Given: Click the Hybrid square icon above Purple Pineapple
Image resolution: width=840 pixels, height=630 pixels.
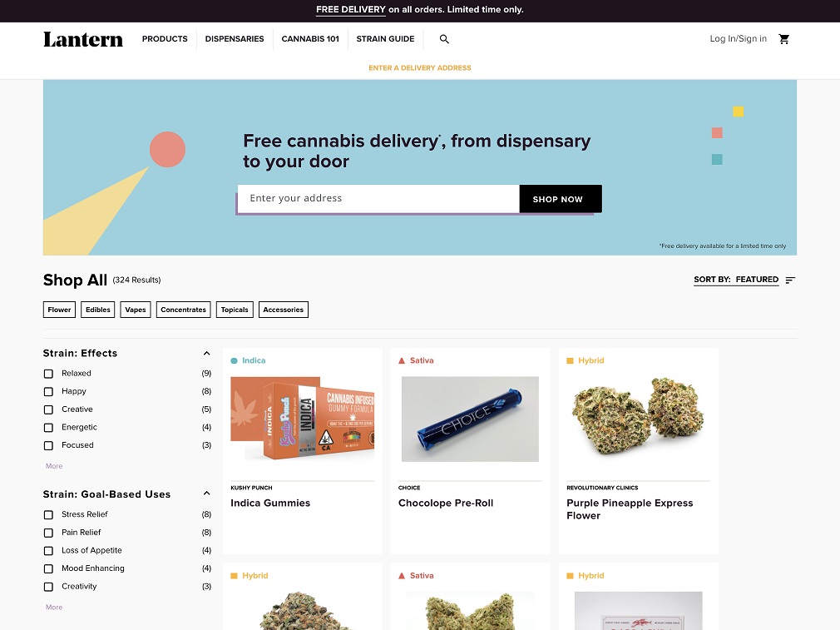Looking at the screenshot, I should coord(570,361).
